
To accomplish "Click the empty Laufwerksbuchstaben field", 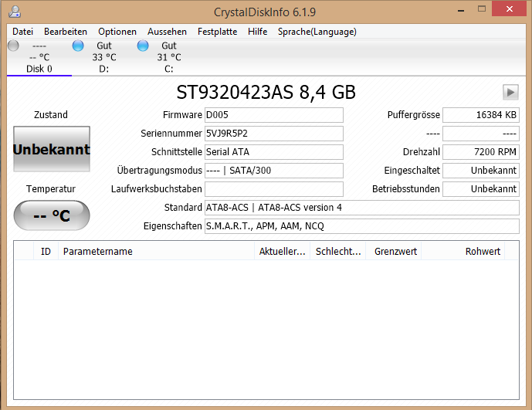I will [274, 189].
